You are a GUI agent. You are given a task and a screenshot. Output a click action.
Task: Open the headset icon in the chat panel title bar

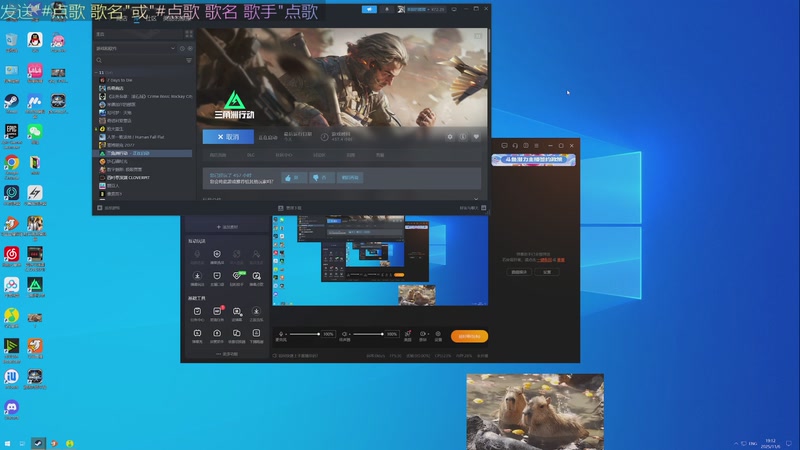pyautogui.click(x=515, y=146)
